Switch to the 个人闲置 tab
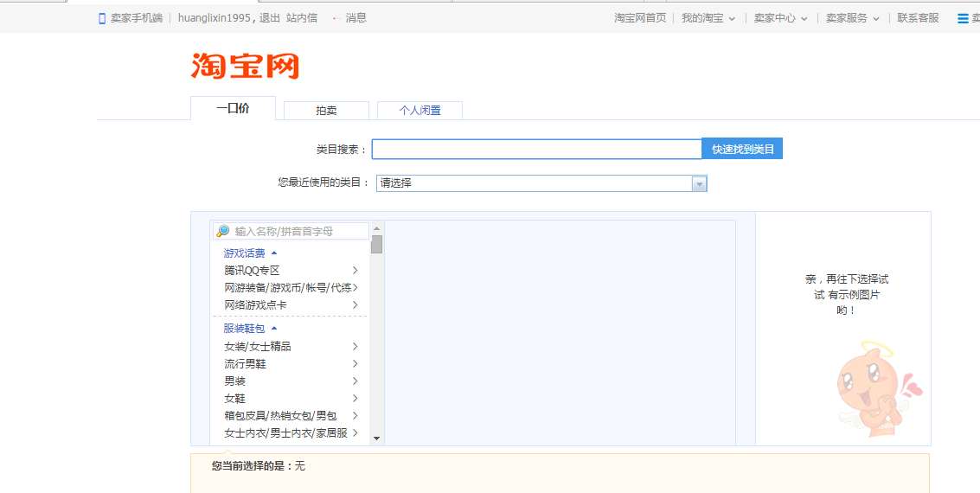 pos(420,111)
